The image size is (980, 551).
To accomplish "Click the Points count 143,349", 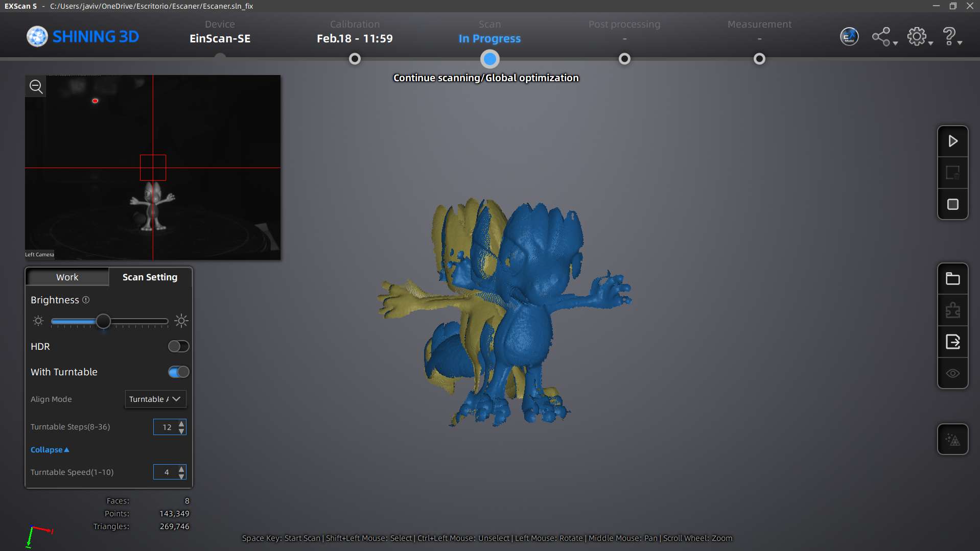I will point(174,513).
